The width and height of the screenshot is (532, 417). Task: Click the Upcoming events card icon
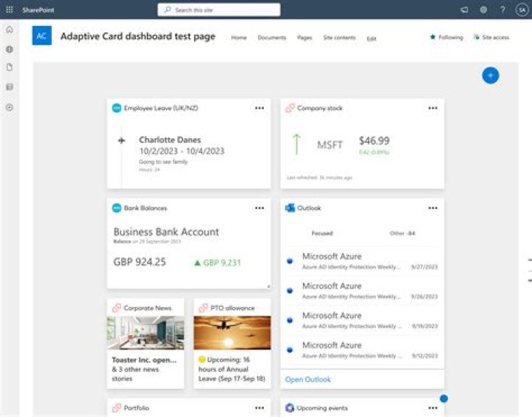(x=290, y=408)
